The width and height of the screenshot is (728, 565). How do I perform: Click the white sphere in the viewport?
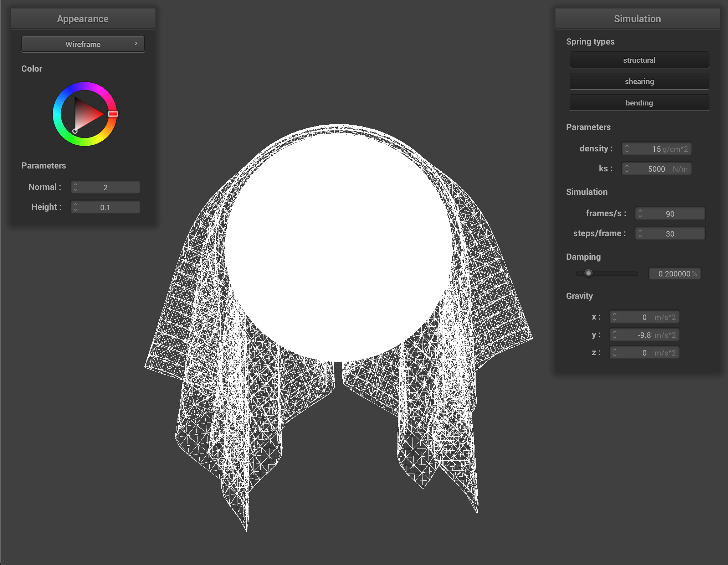tap(338, 247)
